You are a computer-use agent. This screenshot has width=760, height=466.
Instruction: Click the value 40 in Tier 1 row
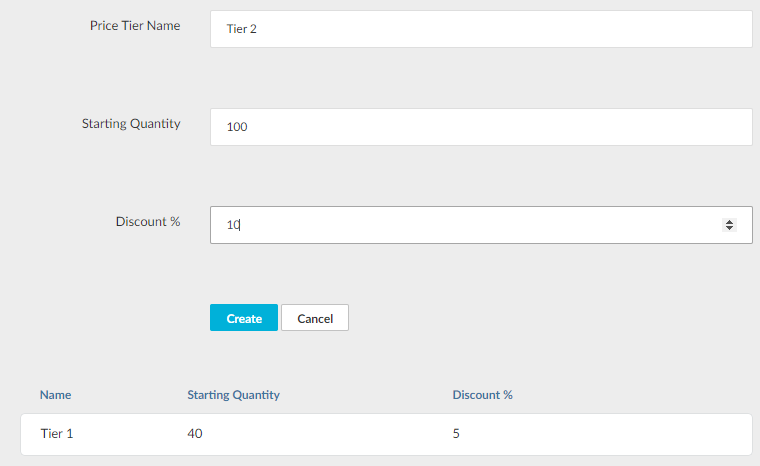pos(195,434)
